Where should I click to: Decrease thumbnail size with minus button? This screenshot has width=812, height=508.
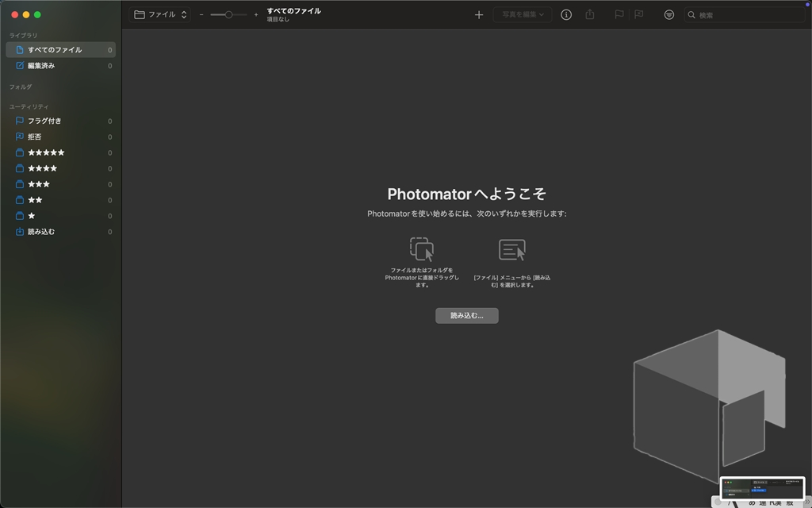coord(201,14)
